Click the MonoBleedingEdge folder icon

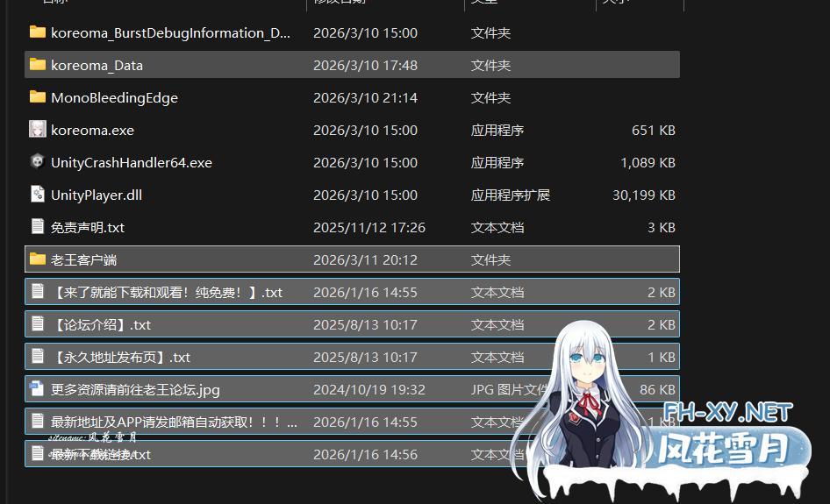[37, 97]
